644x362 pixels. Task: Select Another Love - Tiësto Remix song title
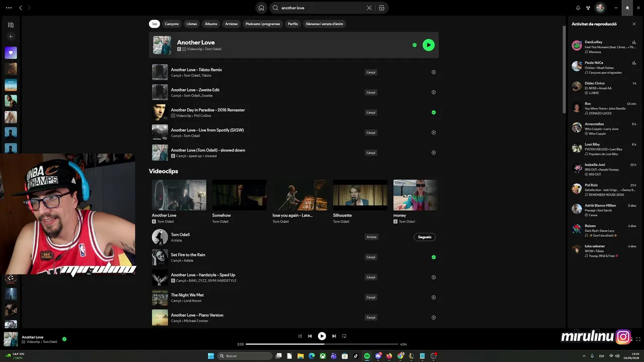coord(196,70)
